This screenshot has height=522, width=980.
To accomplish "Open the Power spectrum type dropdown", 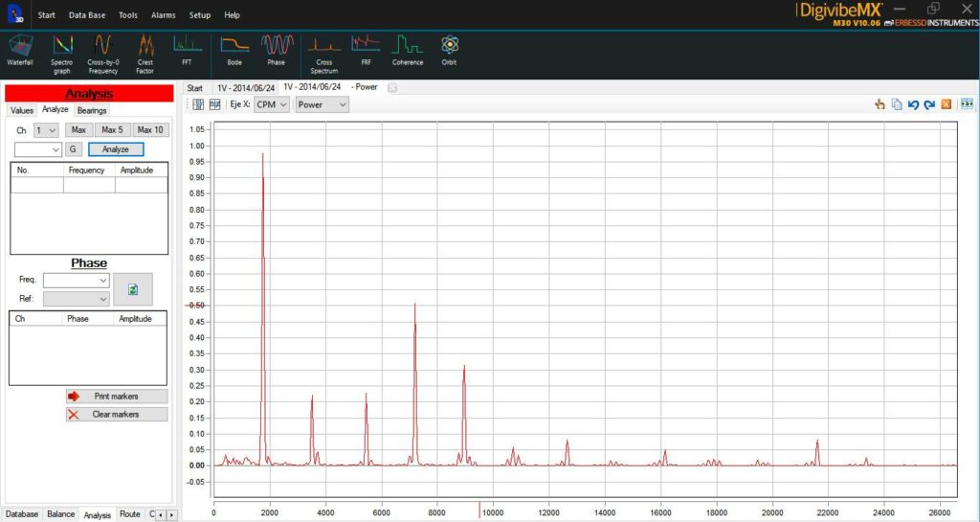I will tap(322, 104).
